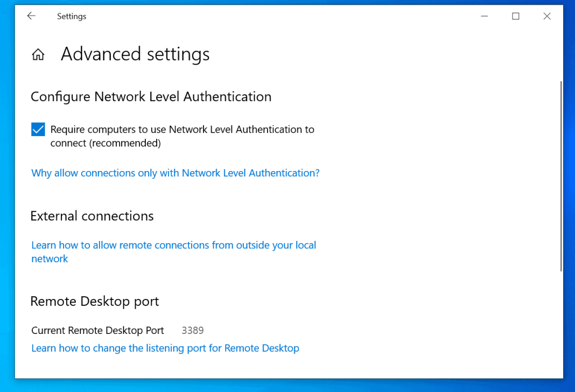Image resolution: width=575 pixels, height=392 pixels.
Task: Click the Advanced settings heading
Action: (x=135, y=54)
